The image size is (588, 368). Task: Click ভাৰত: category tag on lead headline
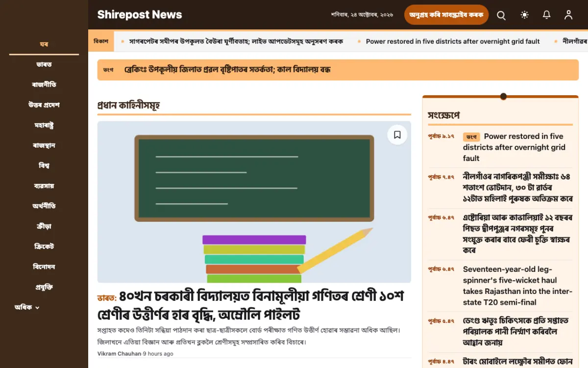click(x=107, y=297)
